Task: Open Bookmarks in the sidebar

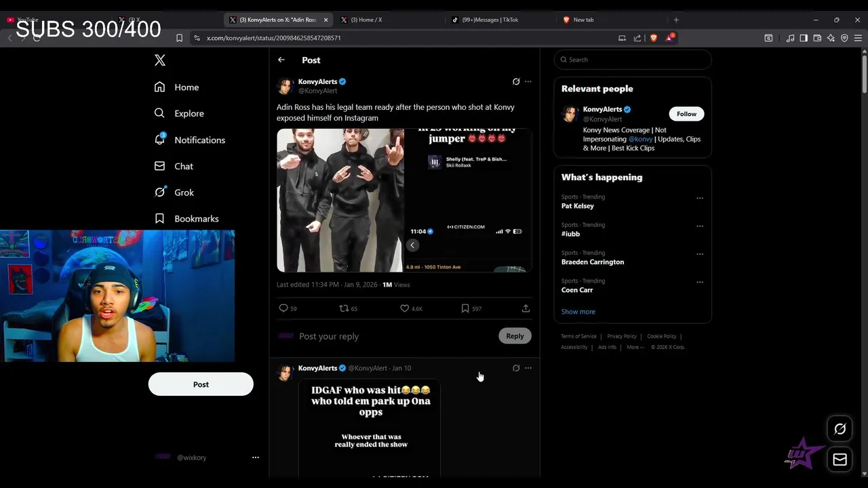Action: (x=186, y=219)
